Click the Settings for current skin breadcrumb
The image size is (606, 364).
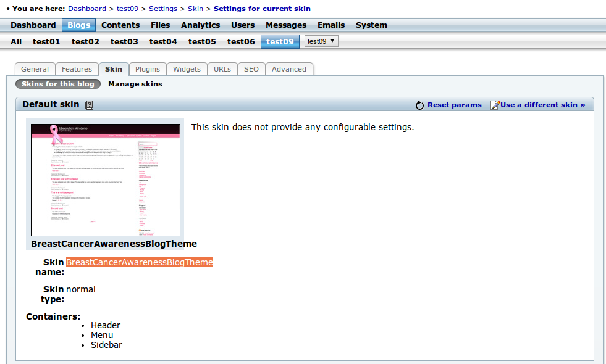(262, 9)
